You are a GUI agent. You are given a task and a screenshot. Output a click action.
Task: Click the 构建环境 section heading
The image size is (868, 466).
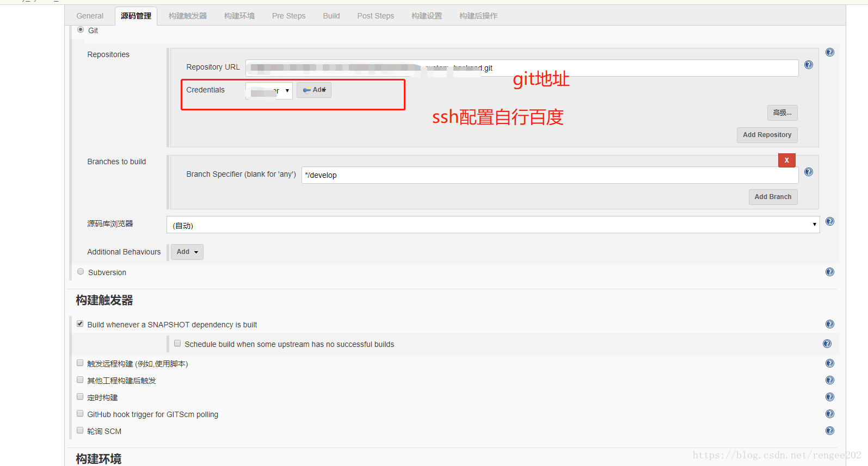(99, 459)
